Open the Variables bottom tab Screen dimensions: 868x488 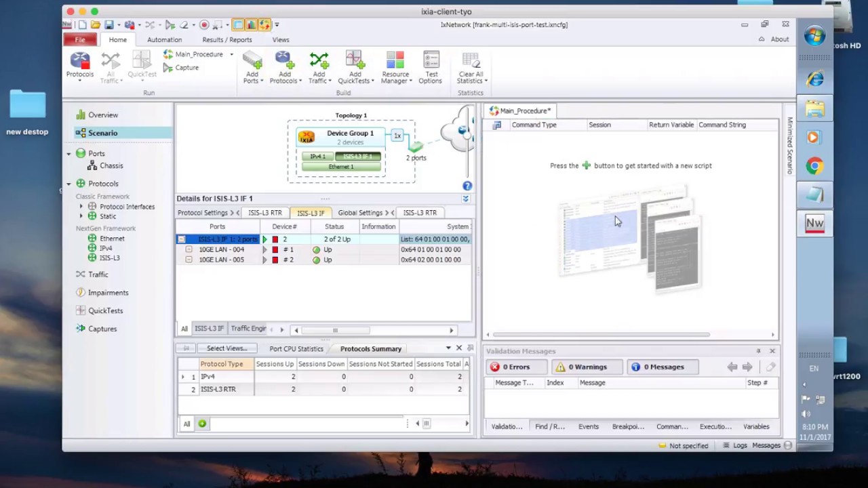[x=756, y=426]
